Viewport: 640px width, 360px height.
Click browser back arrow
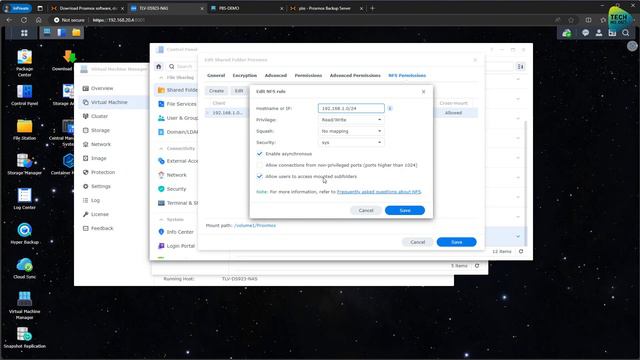(x=9, y=20)
